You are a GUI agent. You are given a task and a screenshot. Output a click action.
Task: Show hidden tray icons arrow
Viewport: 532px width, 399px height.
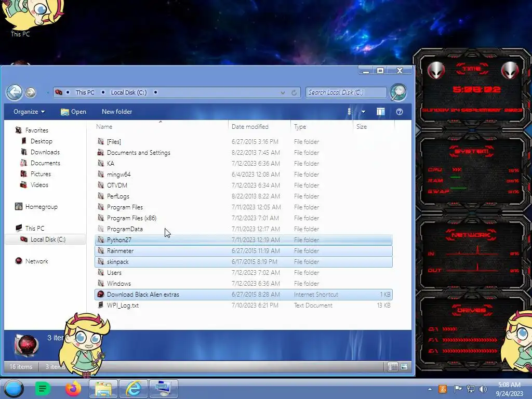point(430,389)
